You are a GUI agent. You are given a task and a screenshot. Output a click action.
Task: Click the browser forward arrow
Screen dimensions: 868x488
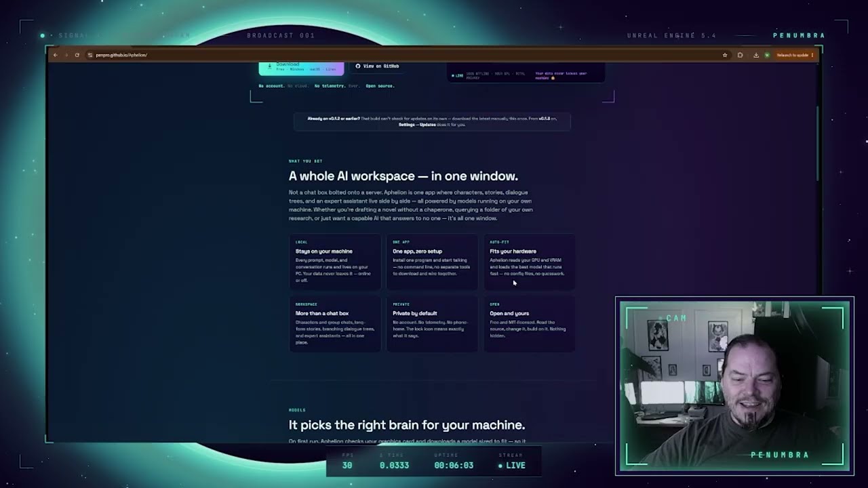coord(66,55)
